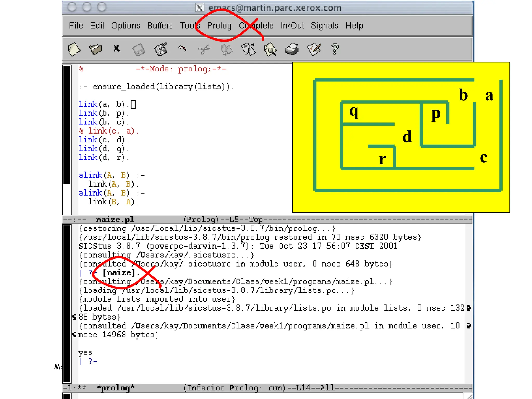This screenshot has width=532, height=399.
Task: Click the X11 icon in the title bar
Action: tap(199, 8)
